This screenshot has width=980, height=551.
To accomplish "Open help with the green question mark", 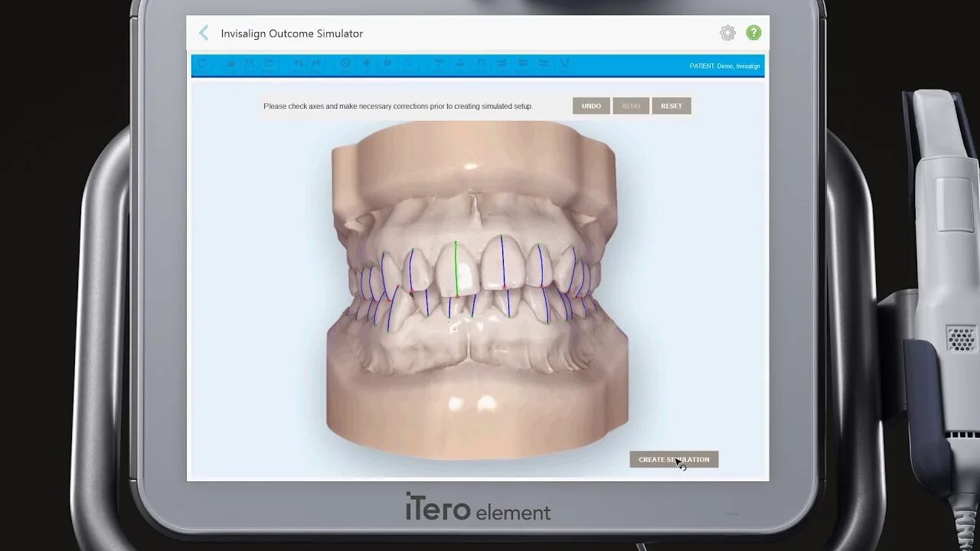I will [754, 33].
